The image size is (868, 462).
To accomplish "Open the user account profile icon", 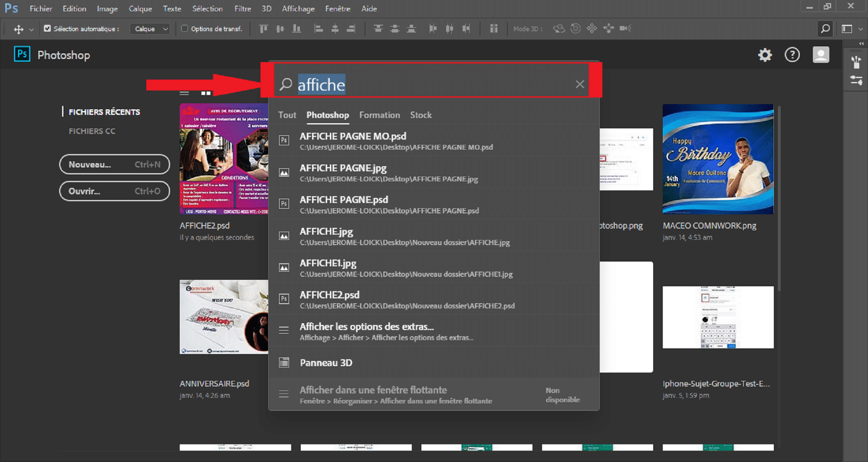I will [x=821, y=55].
